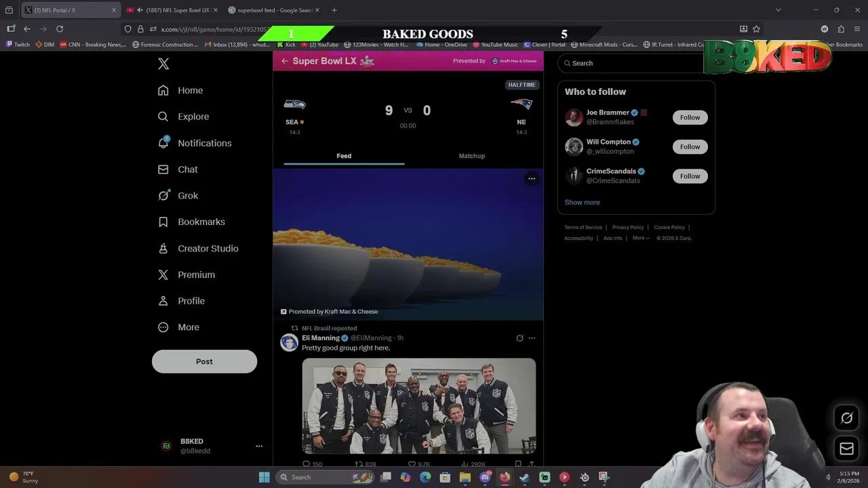Open more options on Eli Manning's post
The image size is (868, 488).
tap(532, 338)
